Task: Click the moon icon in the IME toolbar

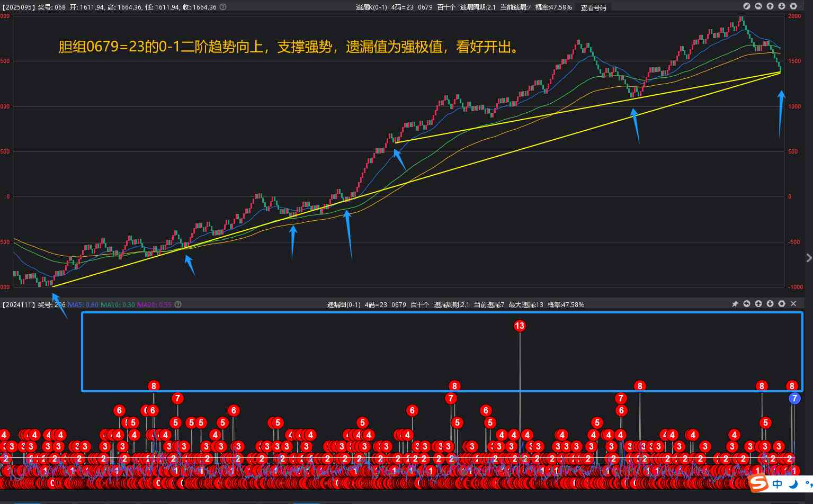Action: (x=793, y=483)
